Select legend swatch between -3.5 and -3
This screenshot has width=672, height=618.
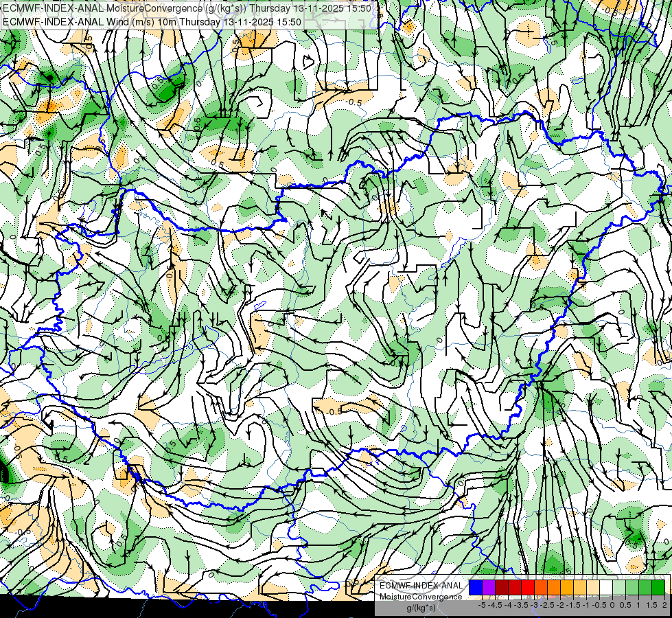[x=528, y=587]
